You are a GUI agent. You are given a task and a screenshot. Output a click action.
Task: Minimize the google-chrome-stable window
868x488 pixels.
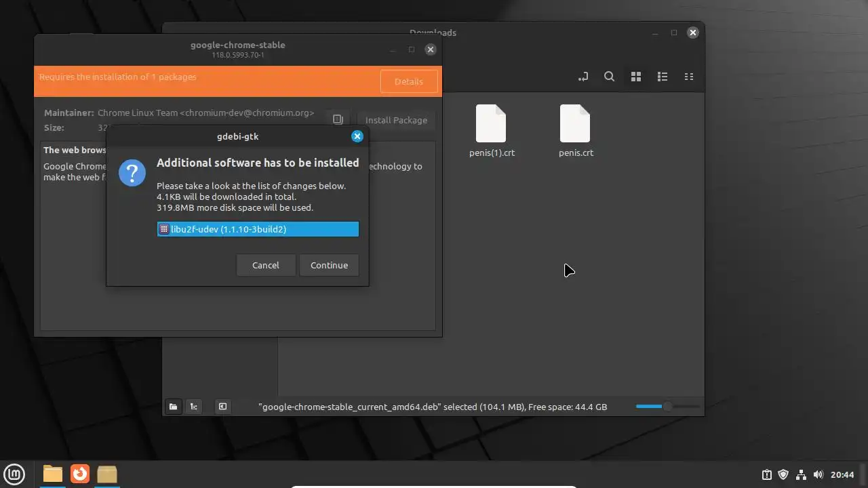[x=393, y=49]
